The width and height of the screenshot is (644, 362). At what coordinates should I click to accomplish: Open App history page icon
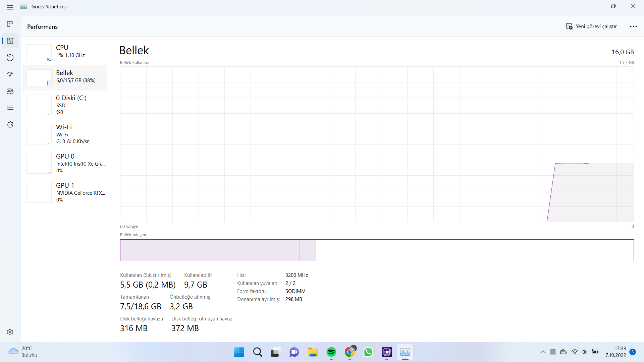[10, 58]
